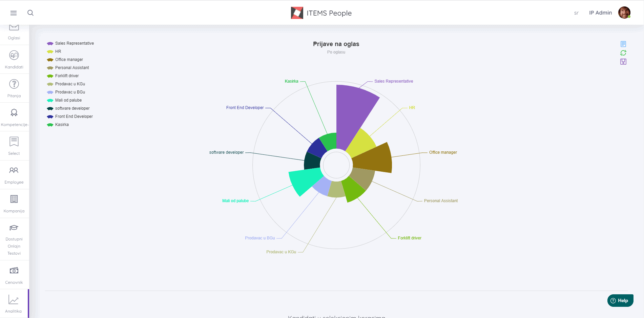Go to Pitanja in sidebar
Image resolution: width=644 pixels, height=318 pixels.
[14, 88]
